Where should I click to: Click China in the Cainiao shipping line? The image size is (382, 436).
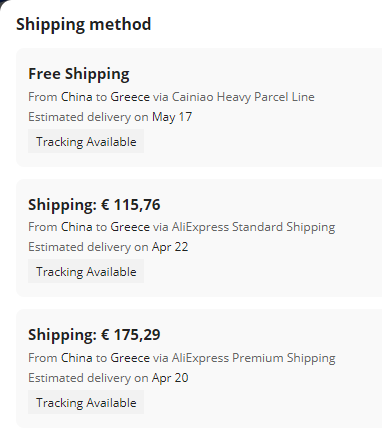coord(76,97)
